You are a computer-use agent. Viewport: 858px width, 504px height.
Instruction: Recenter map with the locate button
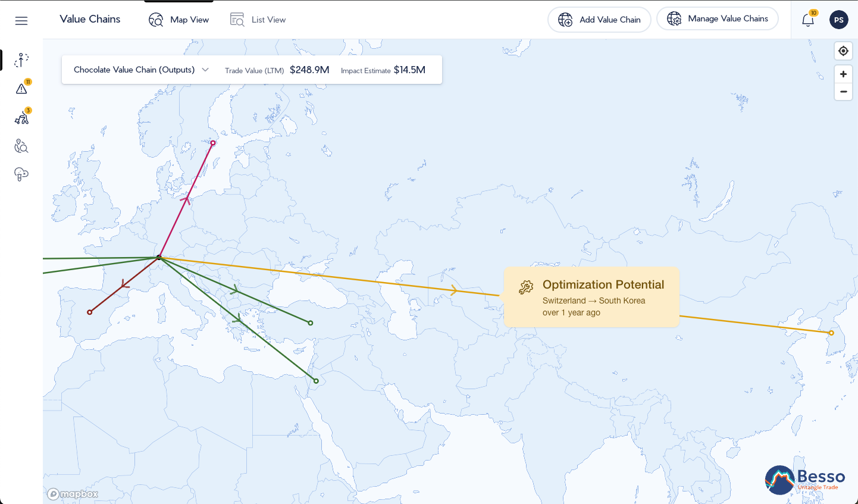(843, 51)
